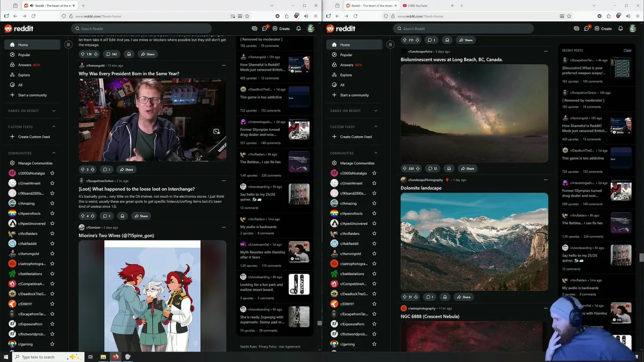Favorite r/Asmongold in right window

tap(374, 254)
